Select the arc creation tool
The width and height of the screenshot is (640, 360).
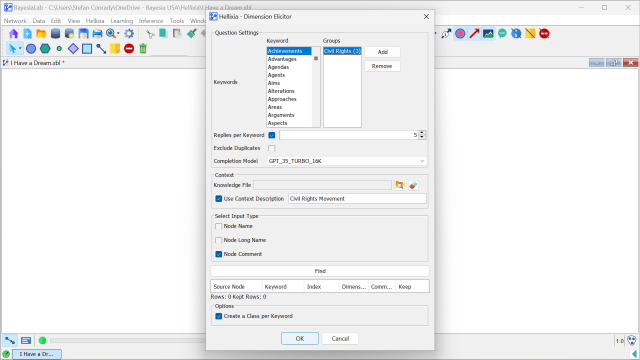pyautogui.click(x=101, y=49)
